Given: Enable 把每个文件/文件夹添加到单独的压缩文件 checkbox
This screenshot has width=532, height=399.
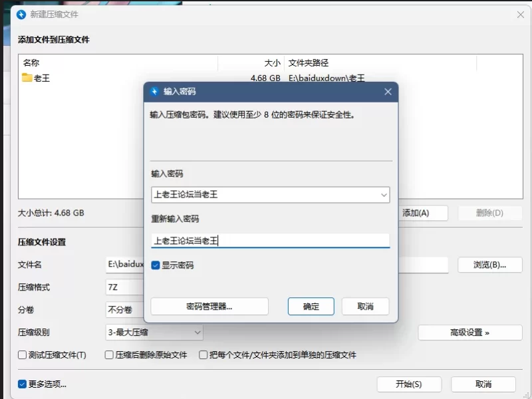Looking at the screenshot, I should 203,355.
